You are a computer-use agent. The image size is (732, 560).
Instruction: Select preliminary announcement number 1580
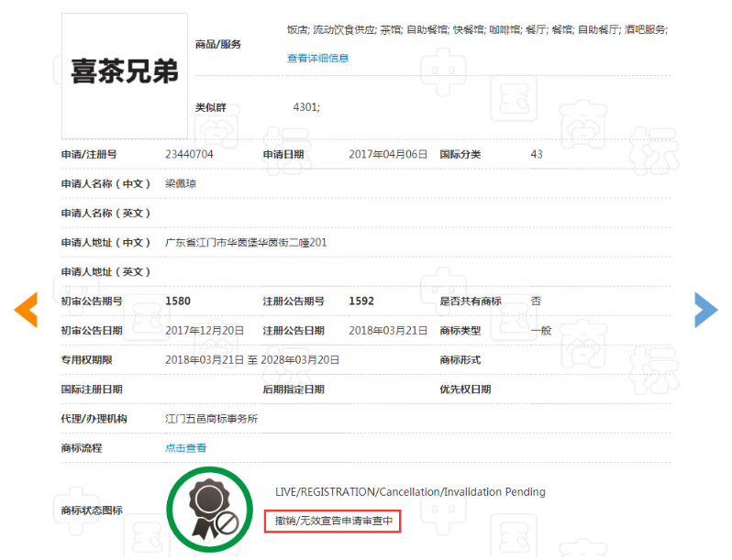click(x=178, y=302)
